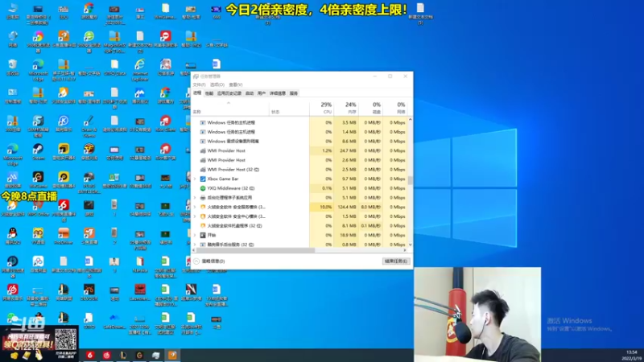Open the Narika desktop icon
This screenshot has width=644, height=362.
tap(140, 264)
